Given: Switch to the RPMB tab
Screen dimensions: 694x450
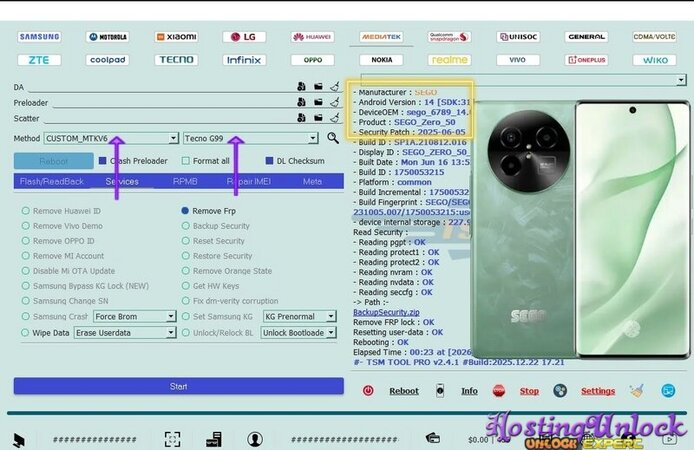Looking at the screenshot, I should coord(185,182).
